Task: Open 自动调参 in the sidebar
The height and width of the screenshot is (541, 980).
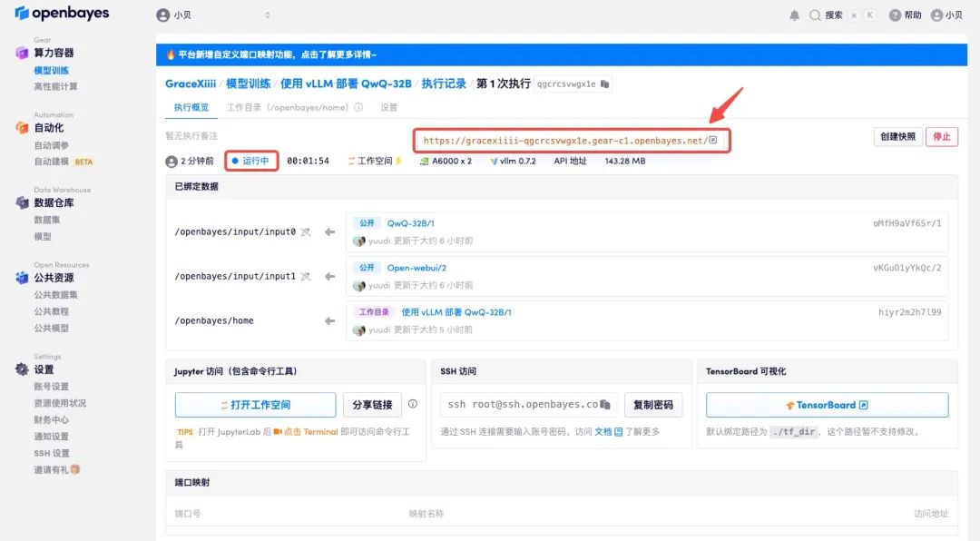Action: 51,146
